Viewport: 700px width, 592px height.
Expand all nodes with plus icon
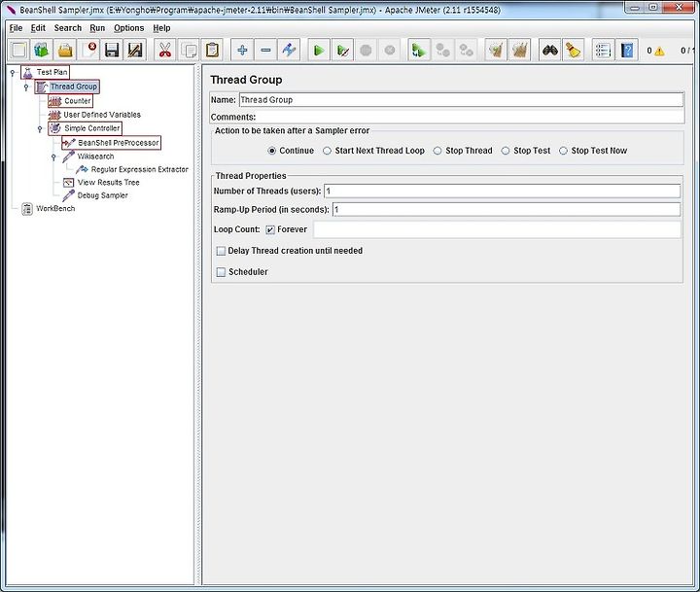click(242, 50)
